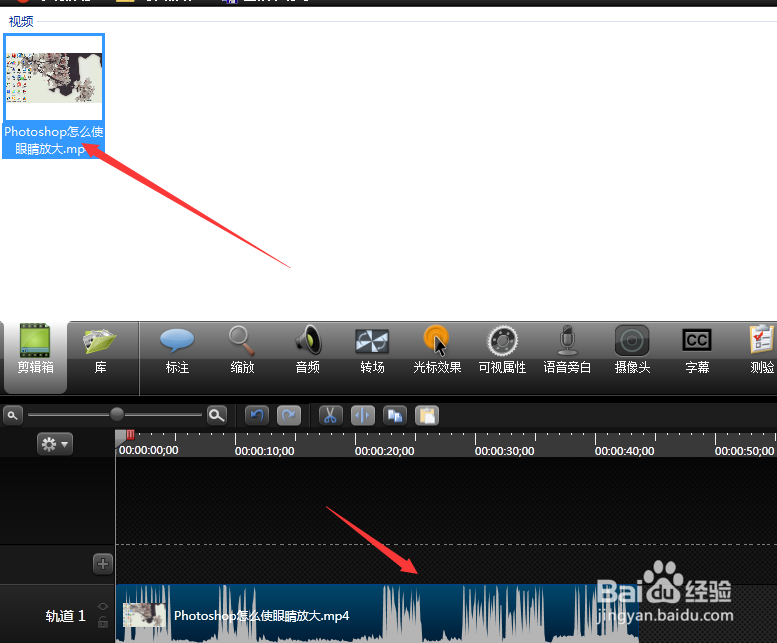The height and width of the screenshot is (643, 777).
Task: Open the timeline gear settings dropdown
Action: 55,444
